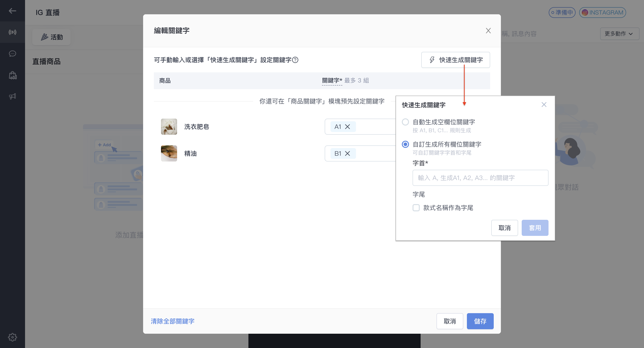Click the 洗衣肥皂 product name

click(x=197, y=127)
